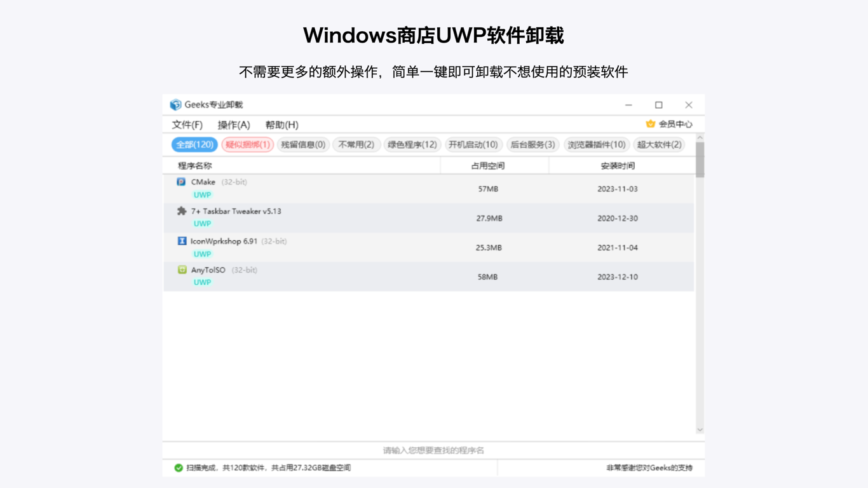Sort by the 占用空间 column header
The width and height of the screenshot is (868, 488).
(487, 166)
